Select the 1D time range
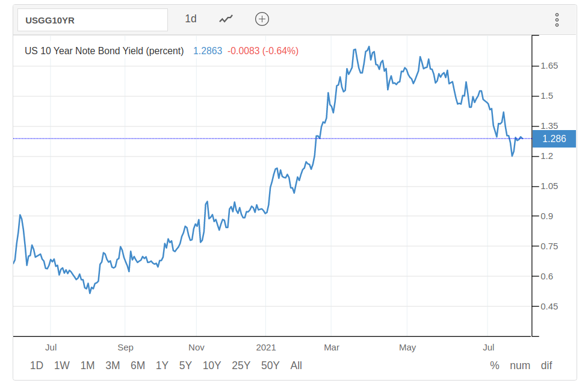 37,366
